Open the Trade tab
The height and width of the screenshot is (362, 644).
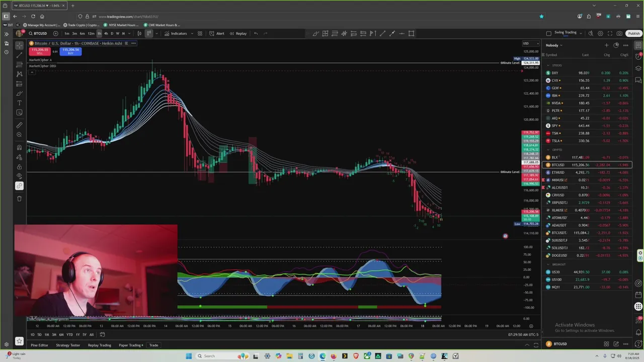click(x=153, y=345)
